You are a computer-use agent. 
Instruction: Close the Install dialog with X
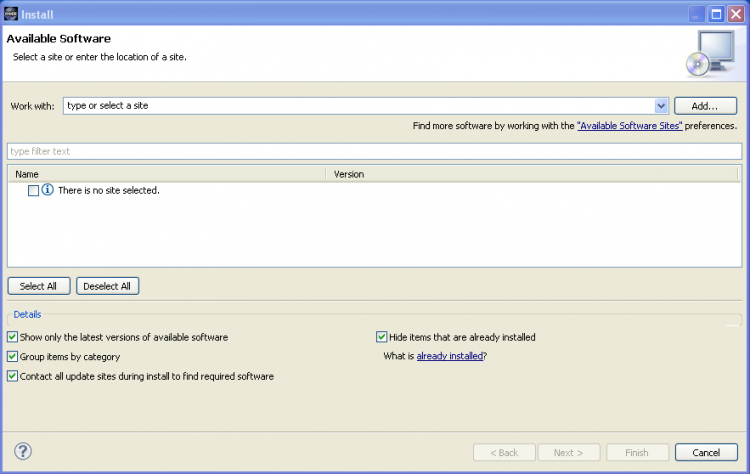coord(735,14)
